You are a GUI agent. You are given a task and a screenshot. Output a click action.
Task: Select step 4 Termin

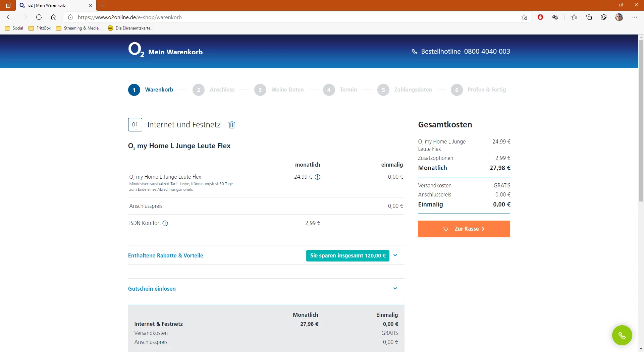[x=340, y=90]
